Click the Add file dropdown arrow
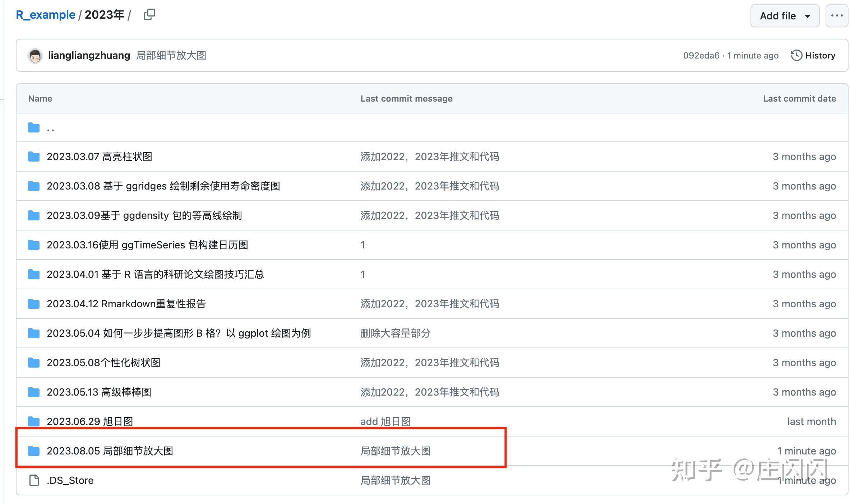Screen dimensions: 850x504 click(x=808, y=16)
